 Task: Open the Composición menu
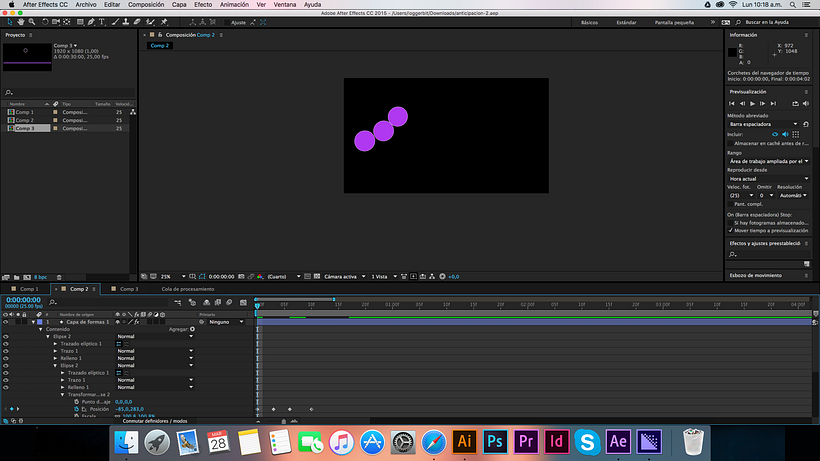point(146,5)
